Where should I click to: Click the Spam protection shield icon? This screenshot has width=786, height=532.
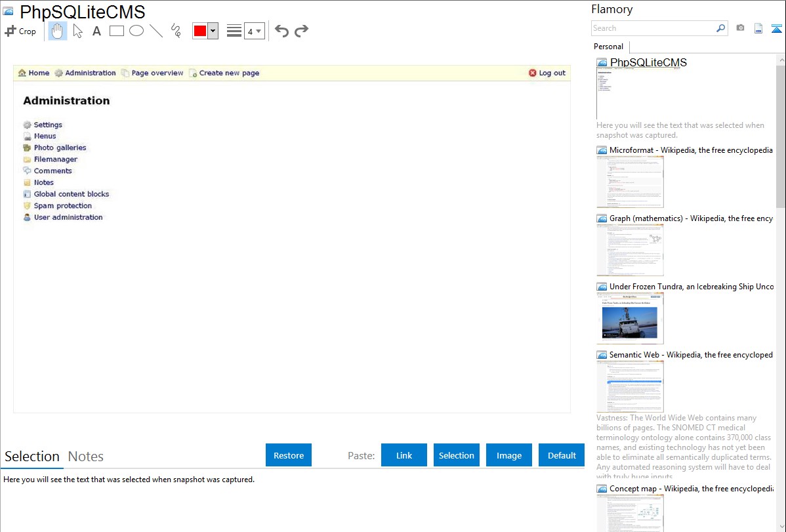click(x=27, y=205)
